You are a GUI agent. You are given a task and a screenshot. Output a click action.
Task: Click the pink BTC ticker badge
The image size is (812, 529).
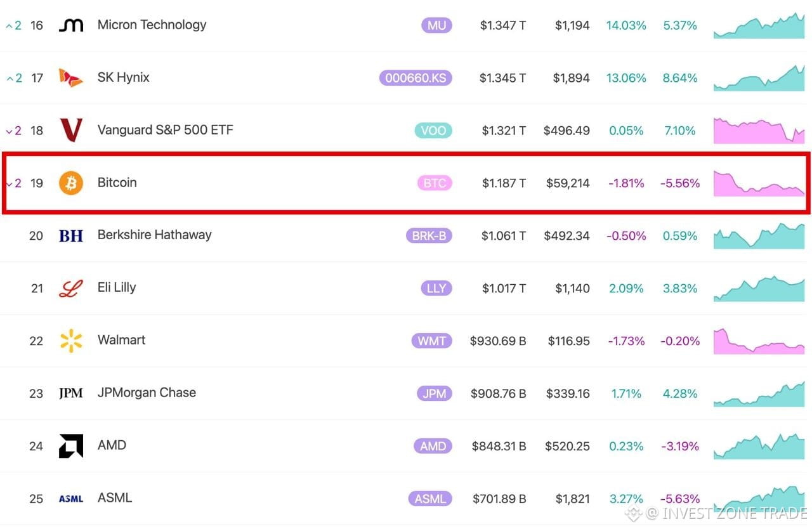tap(435, 183)
